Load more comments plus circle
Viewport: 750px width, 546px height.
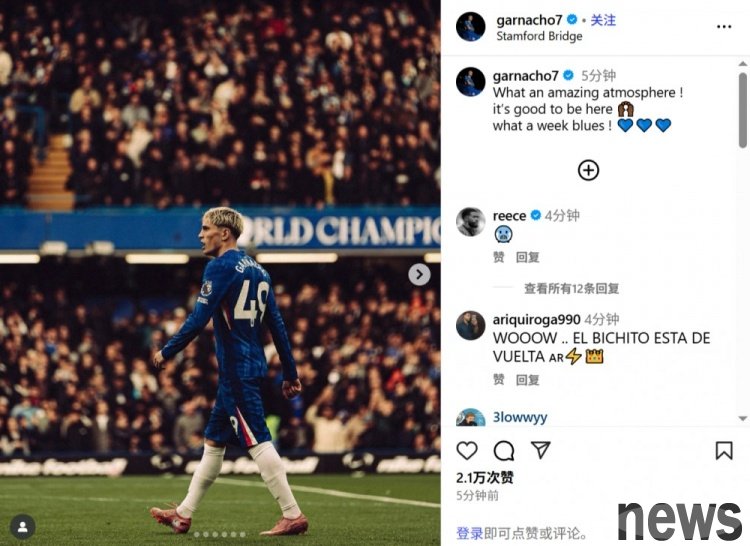tap(588, 170)
